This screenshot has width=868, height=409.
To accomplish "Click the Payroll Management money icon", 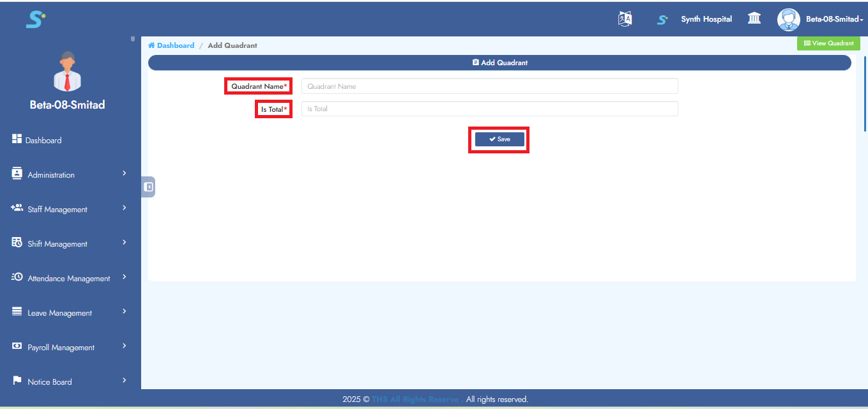I will click(17, 346).
